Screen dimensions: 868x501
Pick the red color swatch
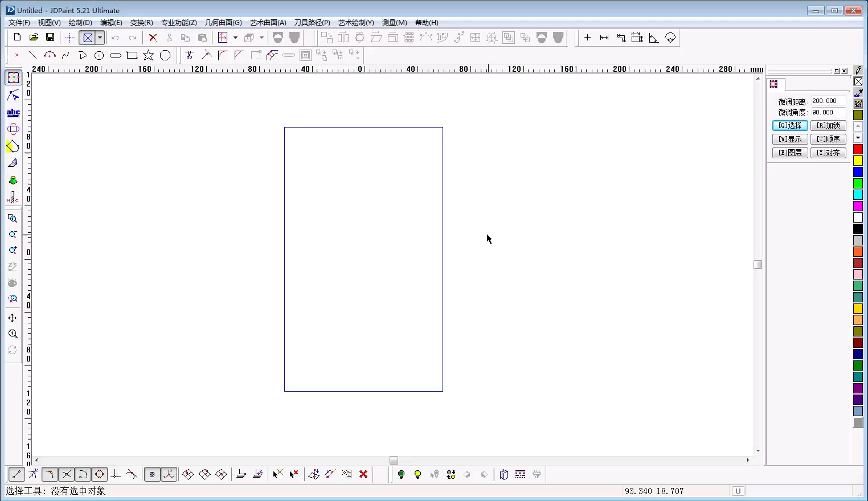coord(858,149)
